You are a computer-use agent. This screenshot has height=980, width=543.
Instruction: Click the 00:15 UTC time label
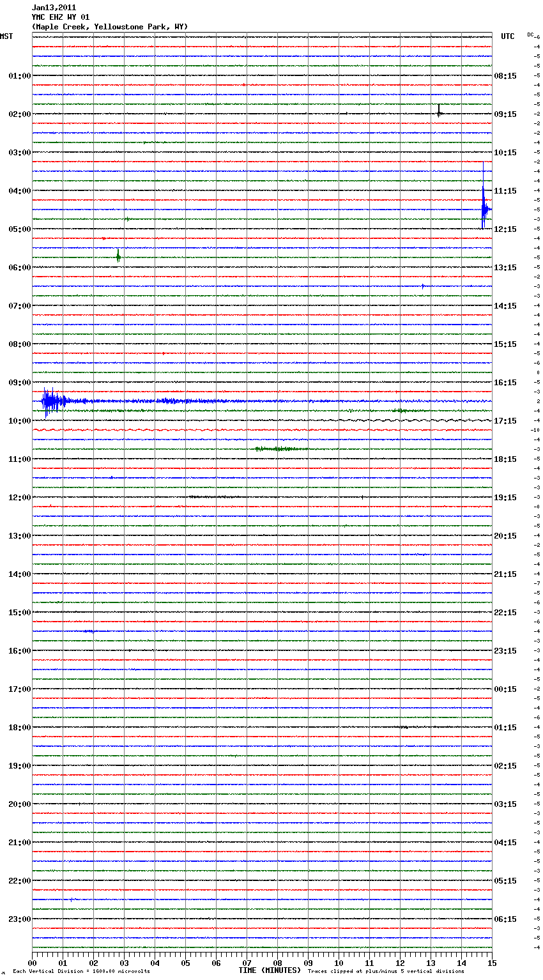tap(505, 689)
